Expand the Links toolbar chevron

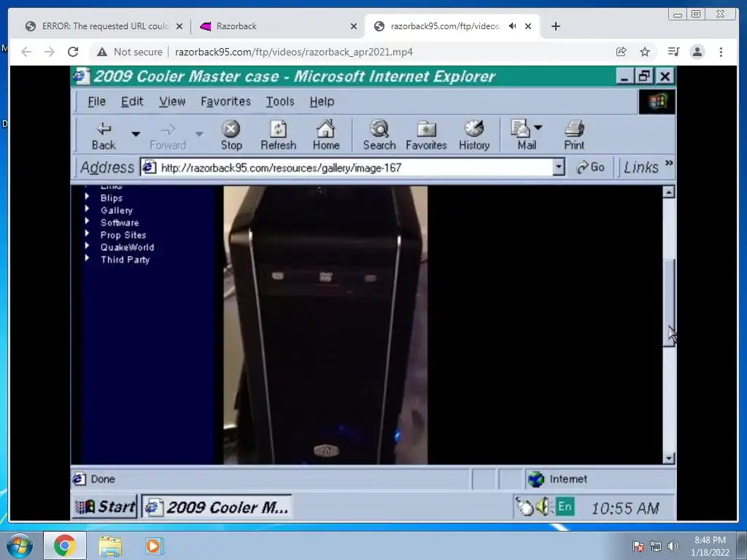coord(669,163)
